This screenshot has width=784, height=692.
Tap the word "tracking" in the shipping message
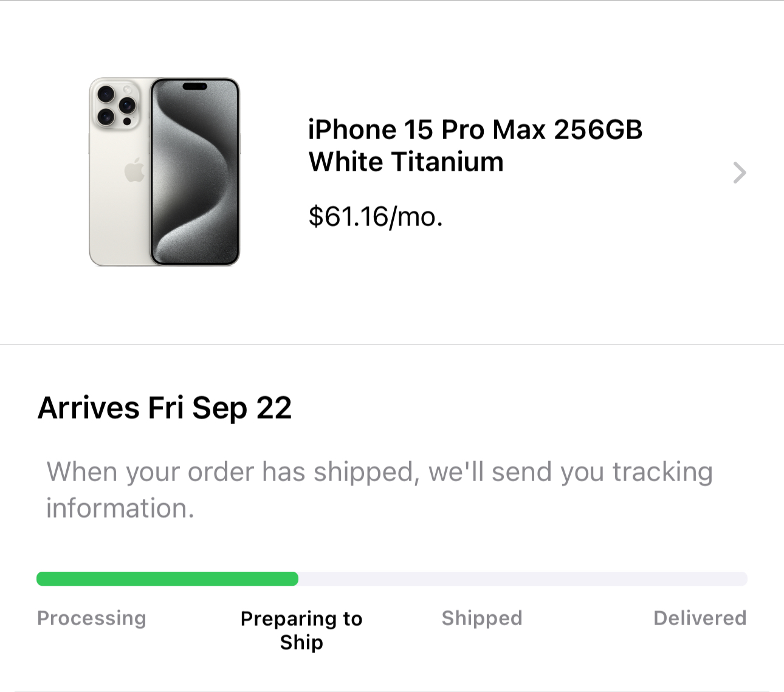pyautogui.click(x=662, y=472)
